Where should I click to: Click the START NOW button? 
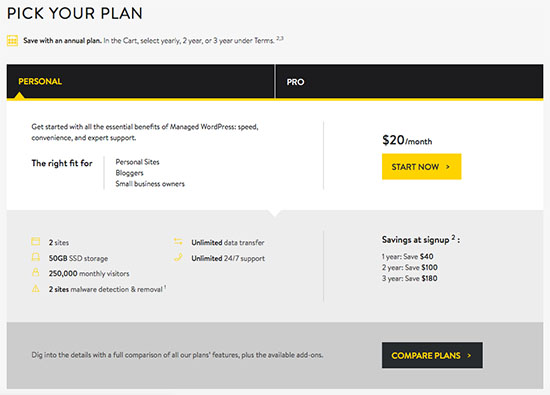pyautogui.click(x=422, y=167)
